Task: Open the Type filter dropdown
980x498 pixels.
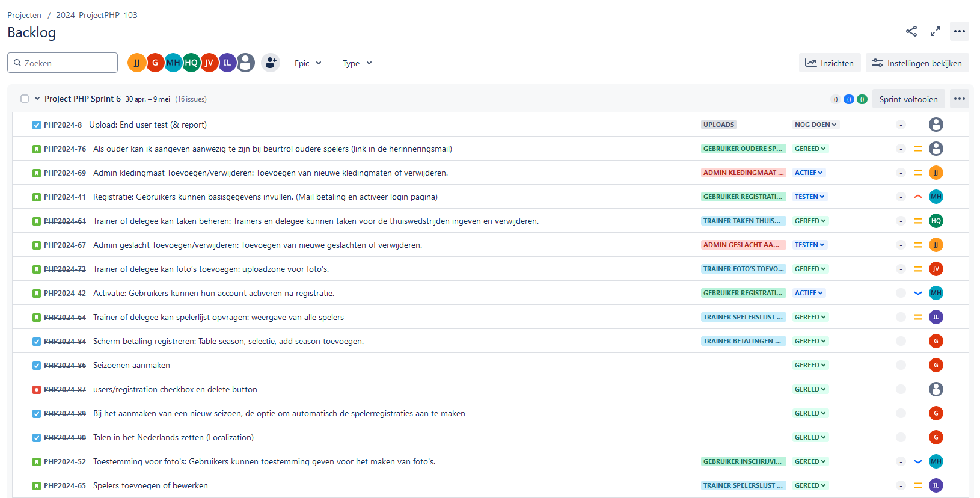Action: pos(357,63)
